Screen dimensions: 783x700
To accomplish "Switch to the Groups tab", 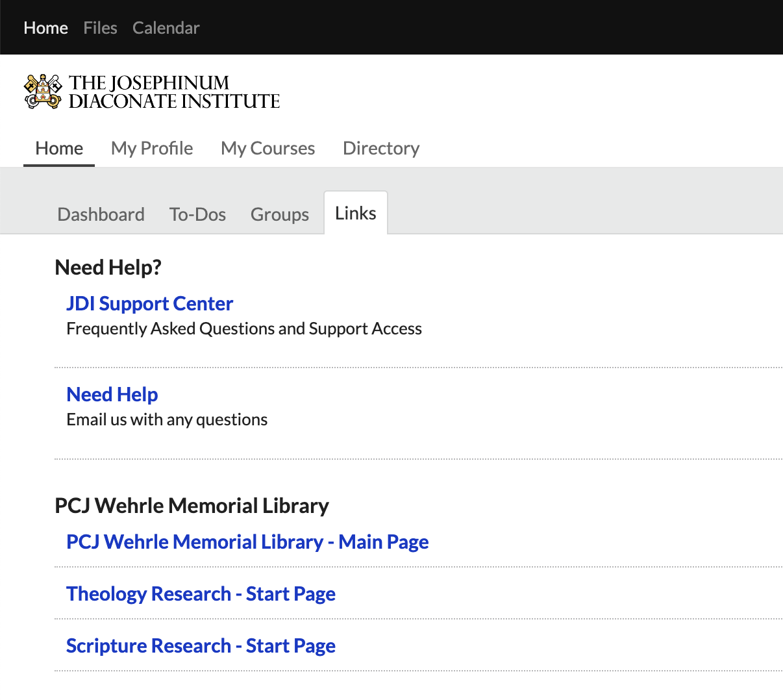I will coord(280,214).
